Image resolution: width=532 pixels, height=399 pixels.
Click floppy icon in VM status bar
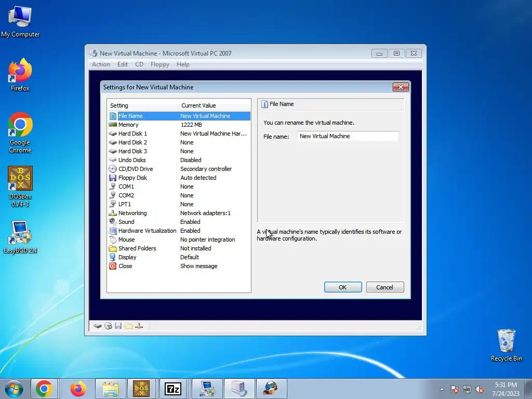click(x=118, y=326)
